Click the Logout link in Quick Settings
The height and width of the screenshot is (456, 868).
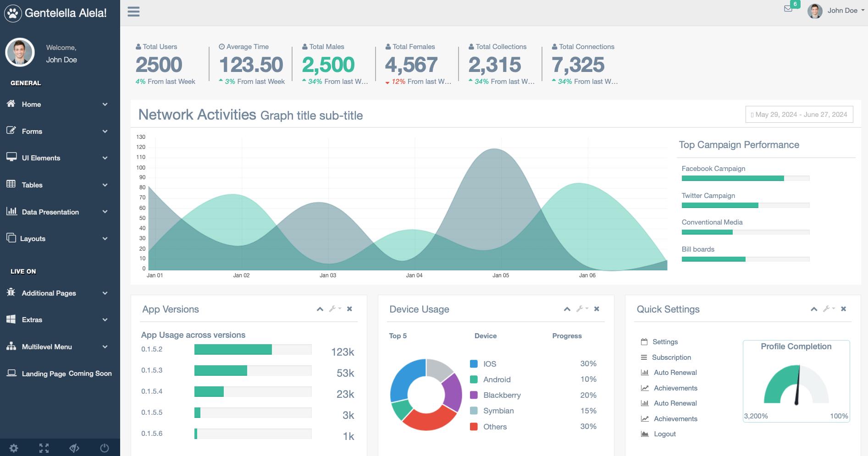click(x=664, y=434)
